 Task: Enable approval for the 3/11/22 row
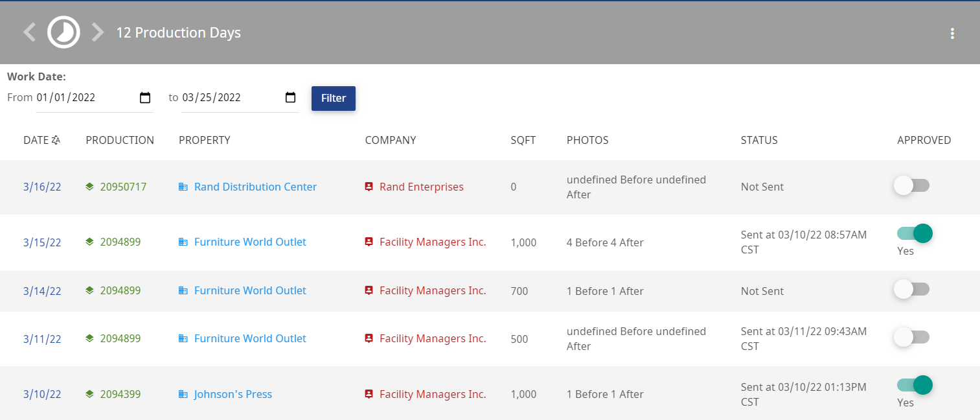coord(911,337)
